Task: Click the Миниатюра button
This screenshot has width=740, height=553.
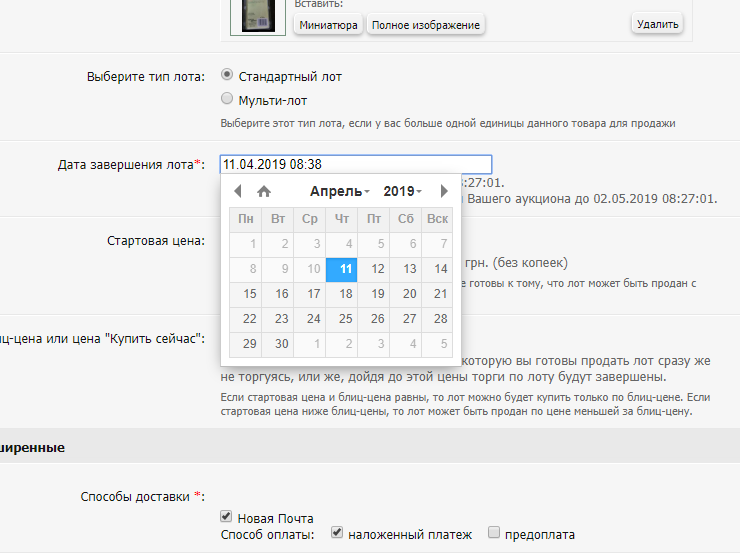Action: [328, 25]
